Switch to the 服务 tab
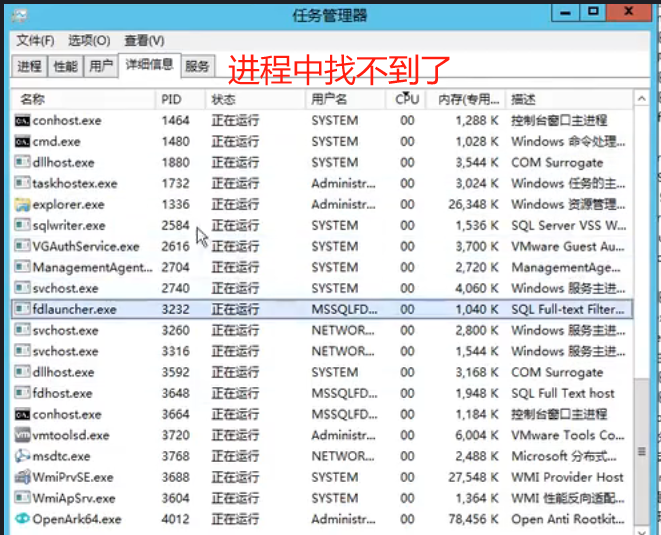 [197, 66]
